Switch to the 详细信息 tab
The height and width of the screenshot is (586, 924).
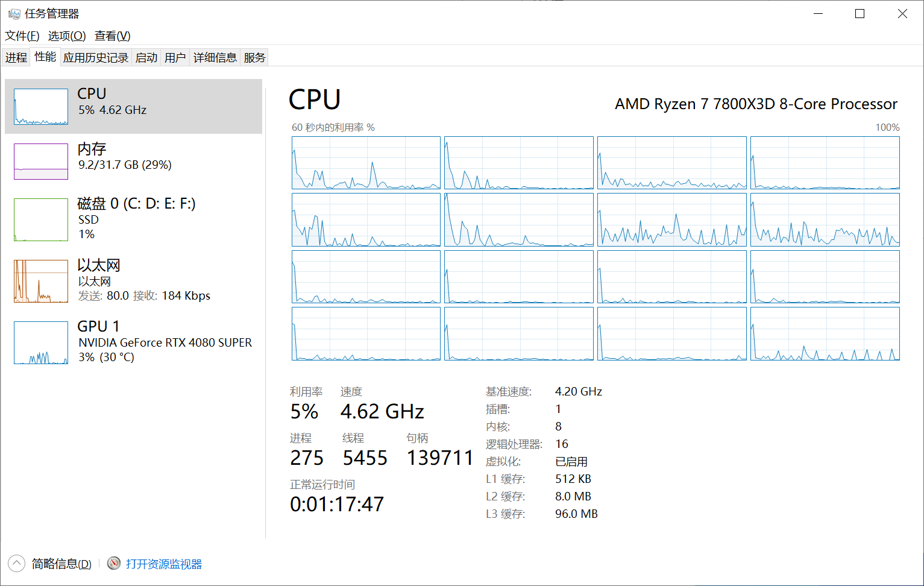coord(215,57)
